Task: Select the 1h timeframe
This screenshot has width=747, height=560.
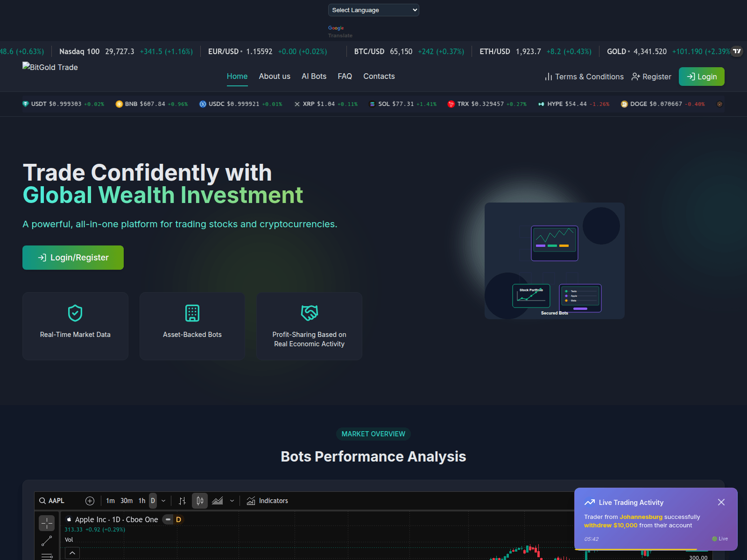Action: tap(142, 501)
